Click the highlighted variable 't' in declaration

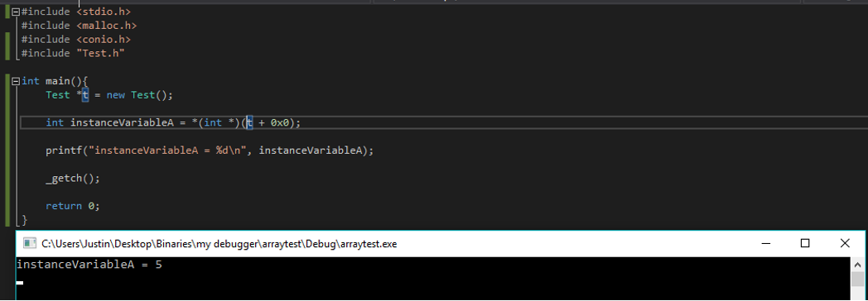pos(85,95)
